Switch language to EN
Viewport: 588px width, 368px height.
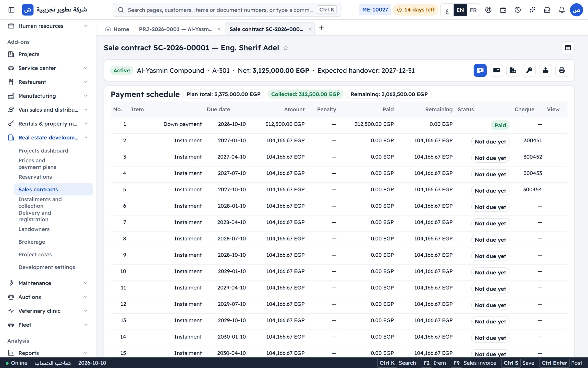point(460,10)
